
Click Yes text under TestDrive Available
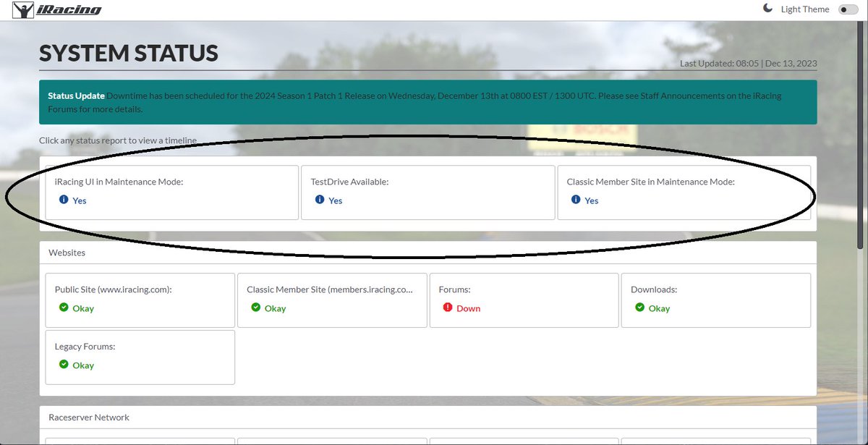pos(336,200)
